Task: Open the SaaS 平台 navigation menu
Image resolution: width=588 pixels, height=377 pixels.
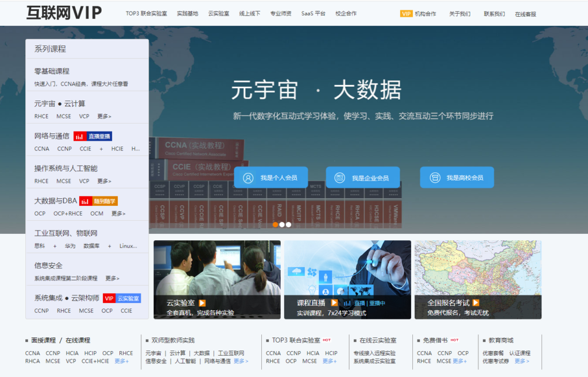Action: (312, 13)
